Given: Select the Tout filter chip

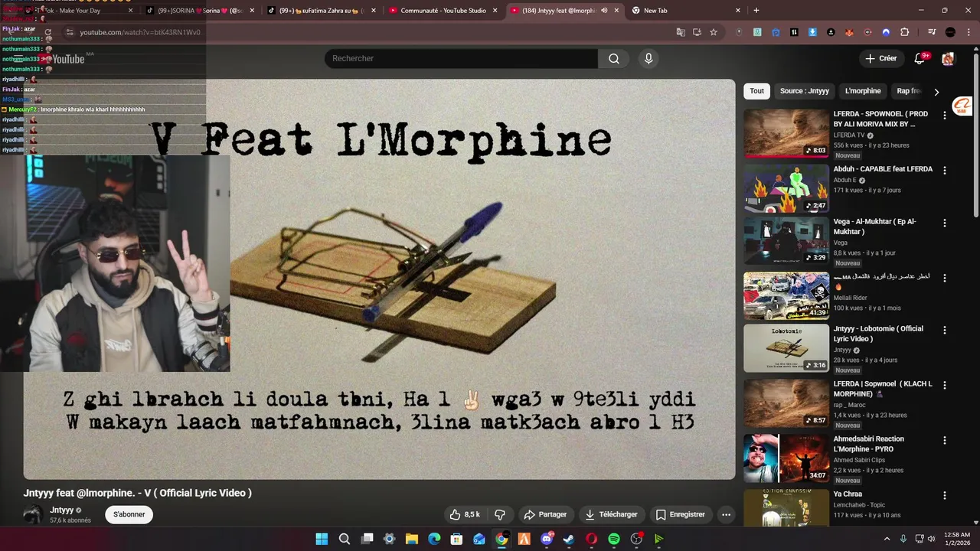Looking at the screenshot, I should pyautogui.click(x=756, y=91).
